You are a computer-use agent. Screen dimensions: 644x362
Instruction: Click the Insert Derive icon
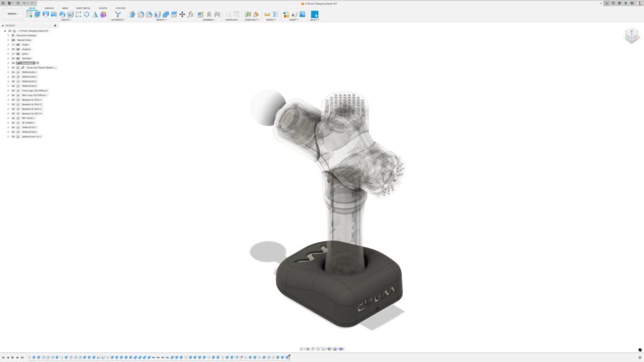tap(286, 14)
